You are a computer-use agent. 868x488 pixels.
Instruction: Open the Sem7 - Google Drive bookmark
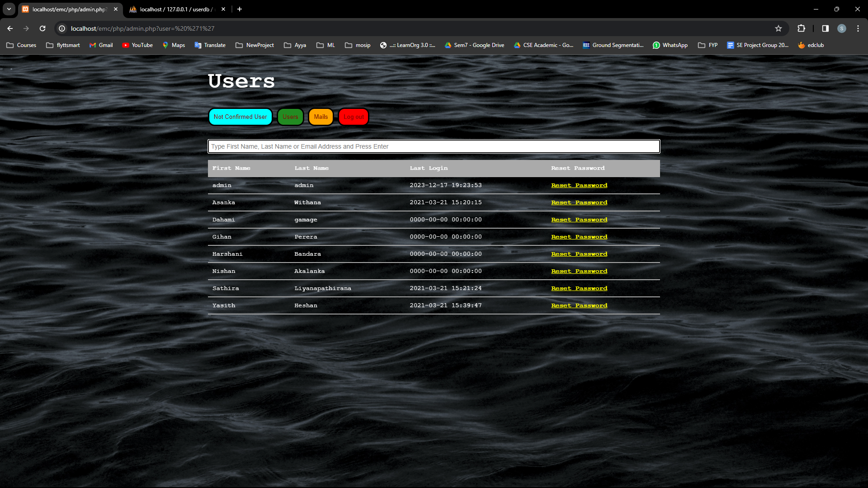[x=474, y=45]
